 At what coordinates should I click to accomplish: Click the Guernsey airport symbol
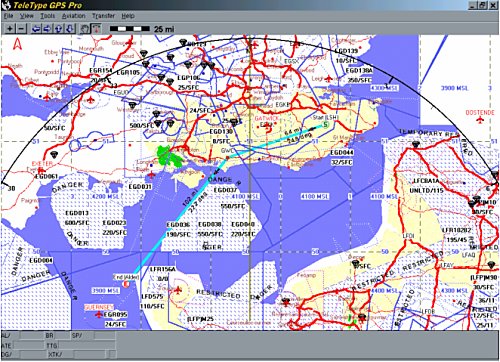99,314
